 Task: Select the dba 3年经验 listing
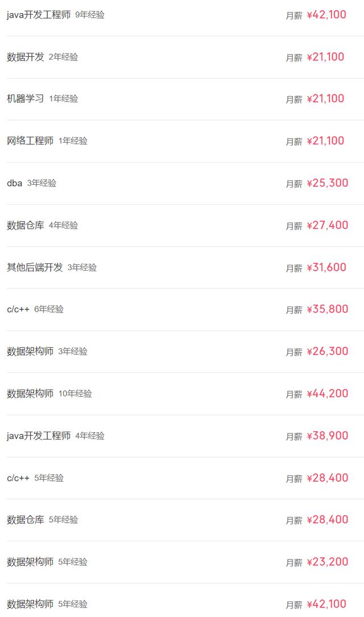(15, 183)
